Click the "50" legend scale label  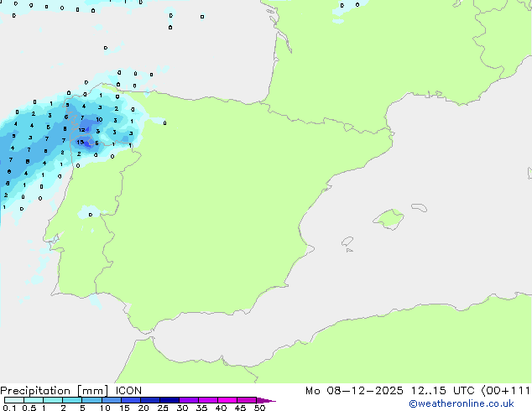pos(259,408)
